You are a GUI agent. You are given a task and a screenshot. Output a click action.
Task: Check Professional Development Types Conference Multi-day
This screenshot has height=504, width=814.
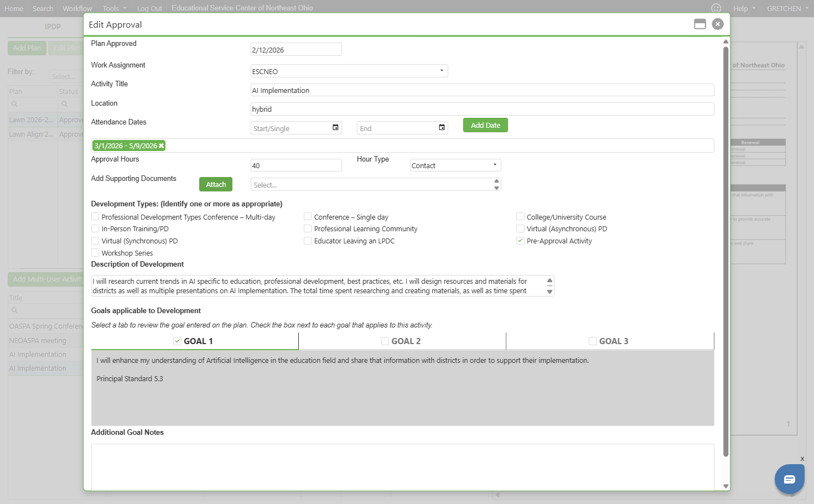pos(95,217)
